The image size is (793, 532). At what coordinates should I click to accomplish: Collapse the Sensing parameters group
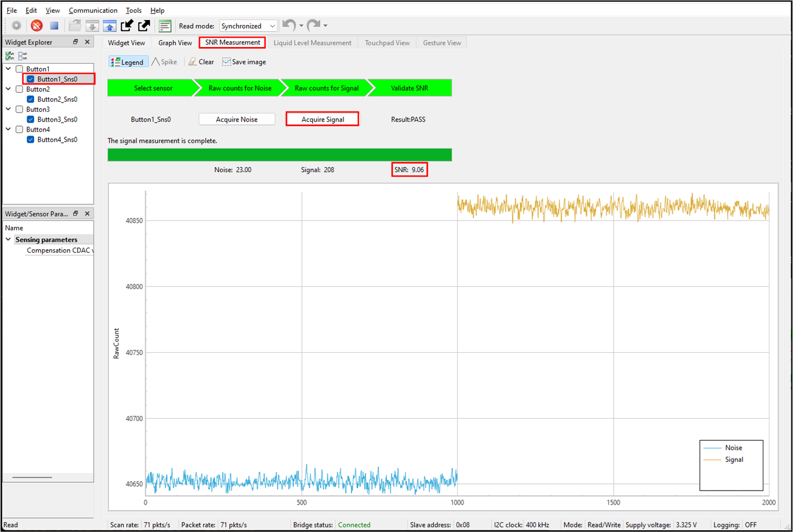tap(8, 239)
